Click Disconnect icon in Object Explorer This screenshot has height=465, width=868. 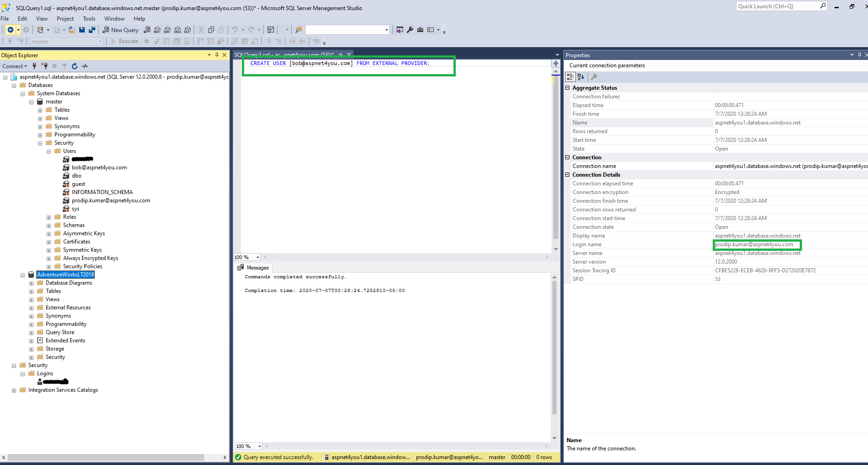44,66
